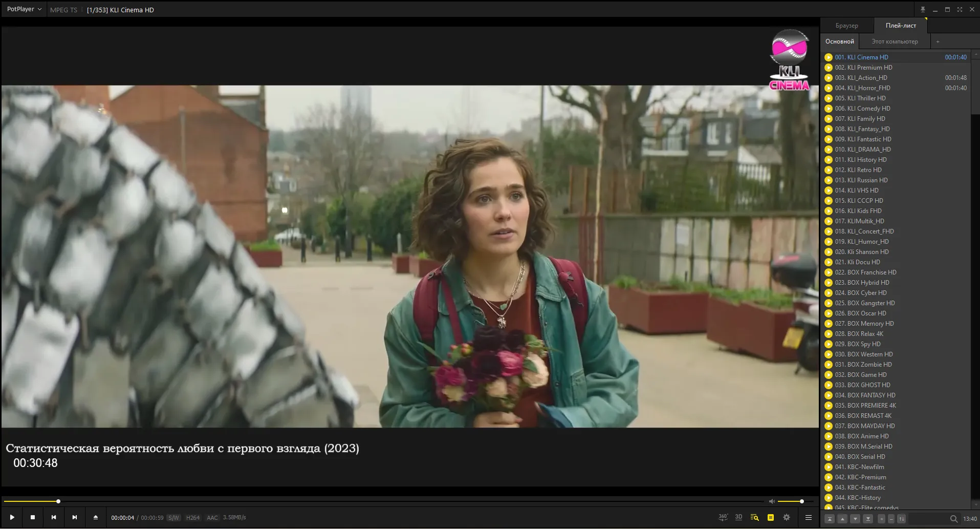
Task: Start playback with the Play button
Action: point(12,517)
